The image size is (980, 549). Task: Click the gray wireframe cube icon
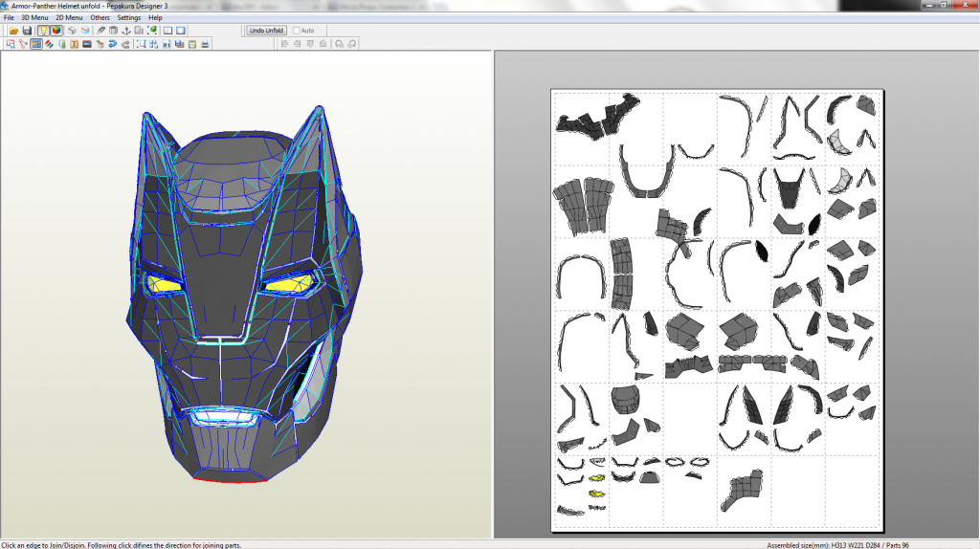[72, 30]
